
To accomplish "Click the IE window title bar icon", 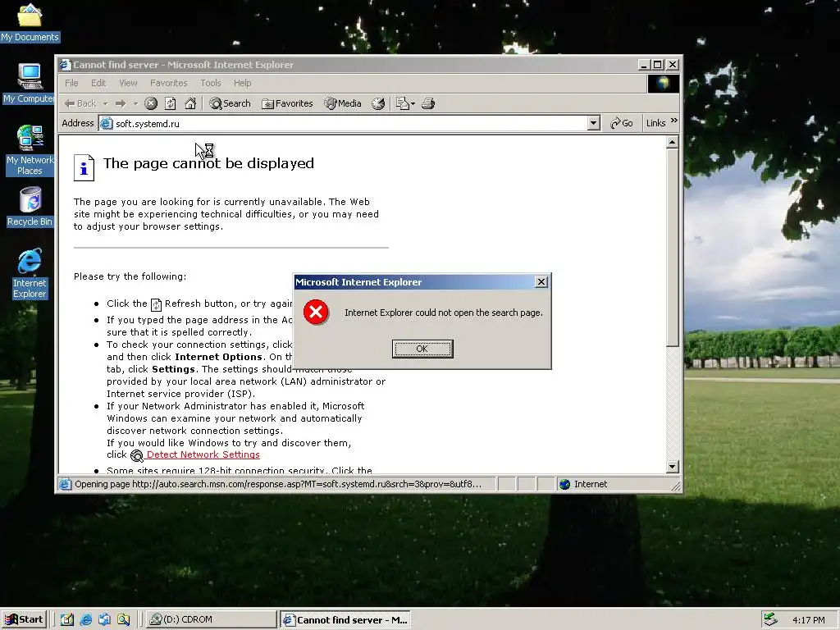I will 66,65.
